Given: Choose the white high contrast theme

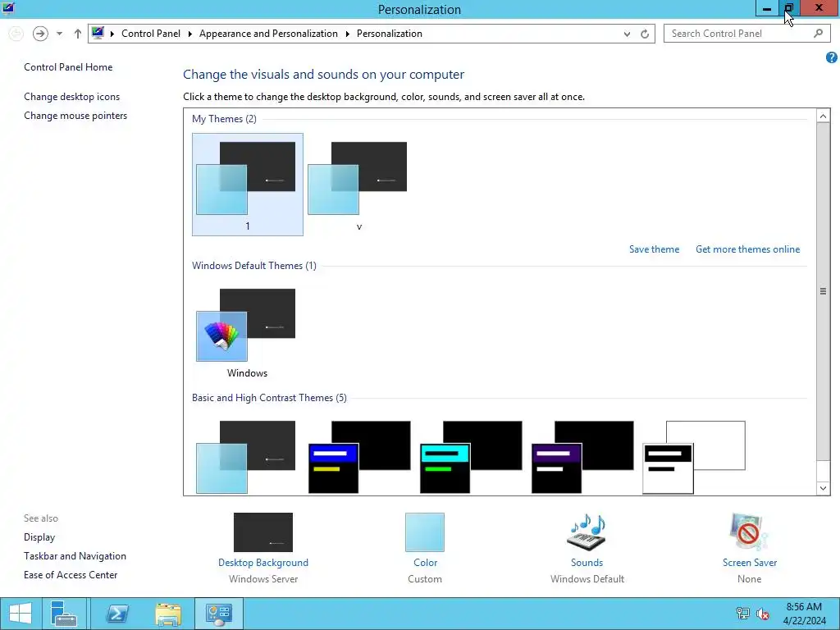Looking at the screenshot, I should point(694,457).
